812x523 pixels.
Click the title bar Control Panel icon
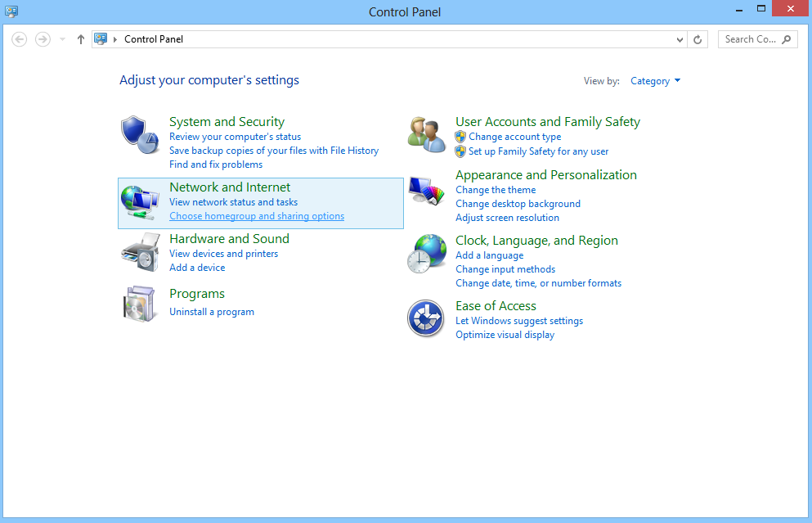[11, 11]
